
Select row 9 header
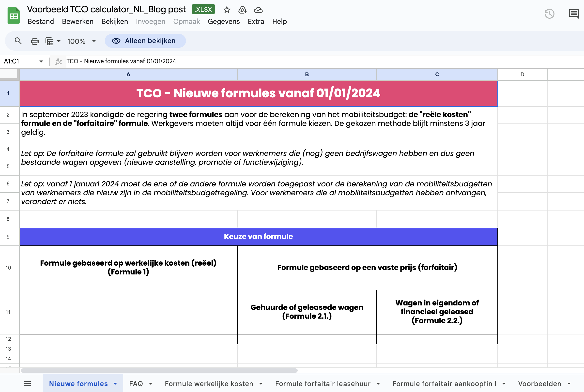click(10, 237)
